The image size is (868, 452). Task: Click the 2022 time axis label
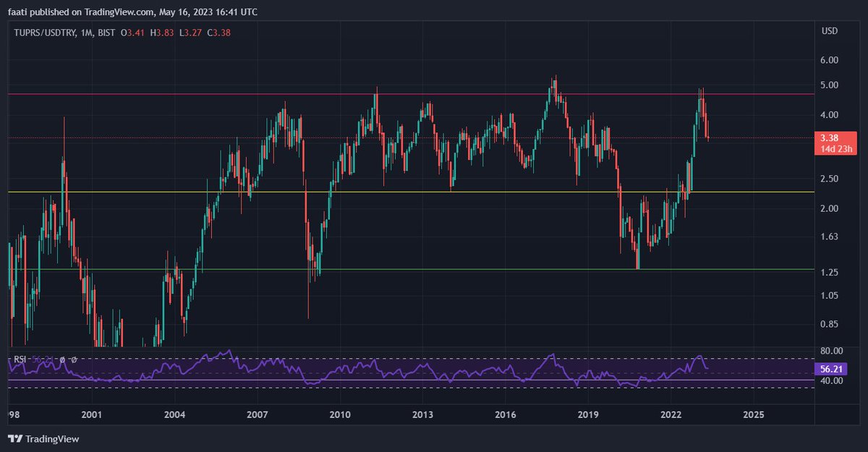coord(671,414)
